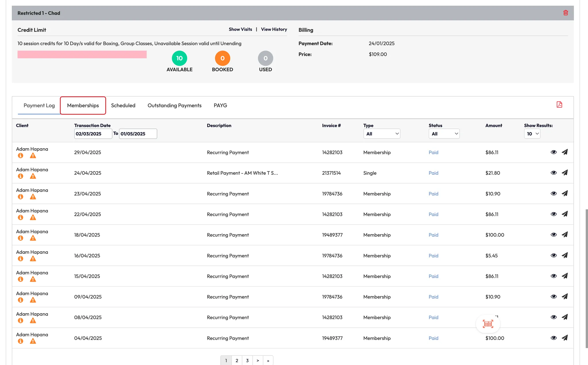
Task: Open the View History link
Action: (x=274, y=29)
